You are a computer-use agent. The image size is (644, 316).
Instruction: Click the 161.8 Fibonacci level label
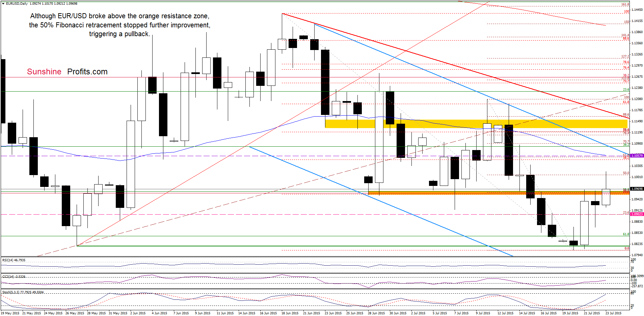tap(625, 4)
